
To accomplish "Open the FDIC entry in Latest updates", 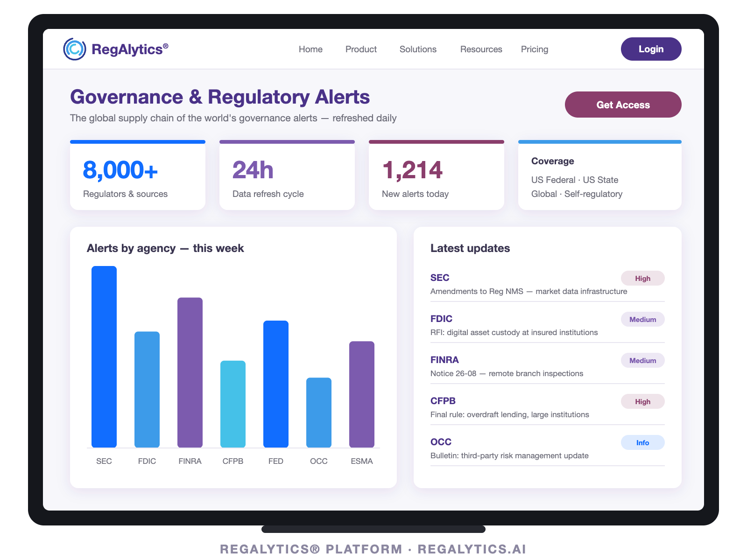I will click(548, 325).
